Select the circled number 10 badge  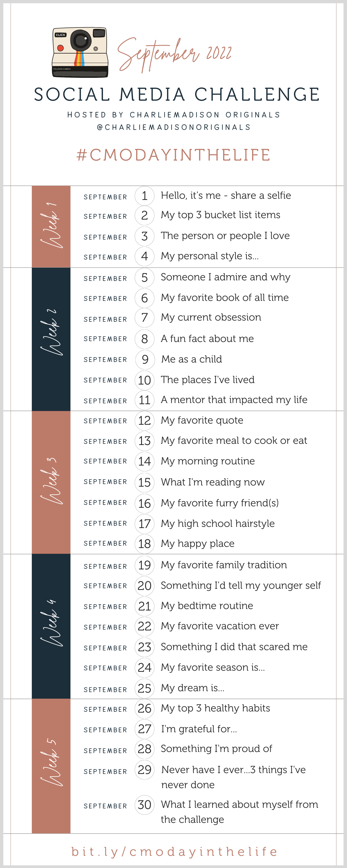point(145,380)
